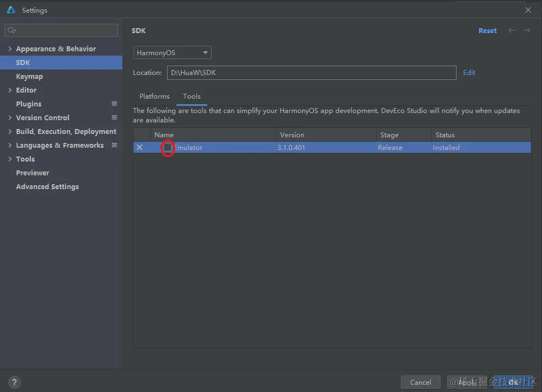Click the X delete mark in Emulator row

[x=139, y=147]
